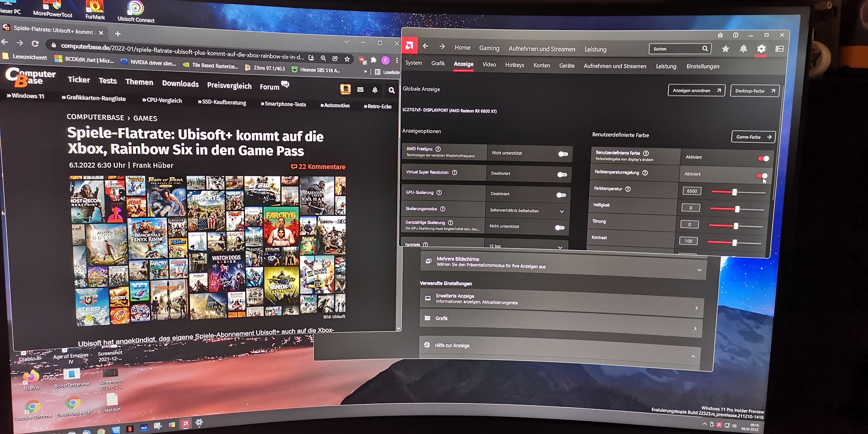Image resolution: width=868 pixels, height=434 pixels.
Task: Enable GPU-Skalierung switch
Action: [561, 195]
